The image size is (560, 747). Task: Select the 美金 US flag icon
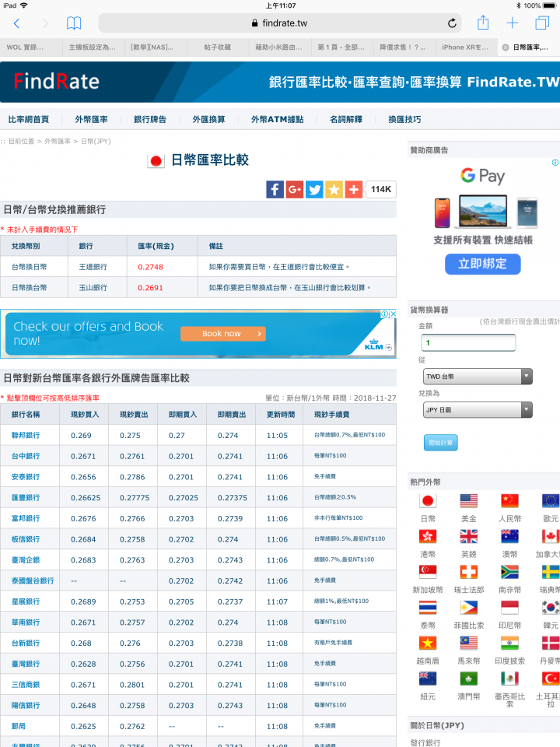pyautogui.click(x=468, y=500)
